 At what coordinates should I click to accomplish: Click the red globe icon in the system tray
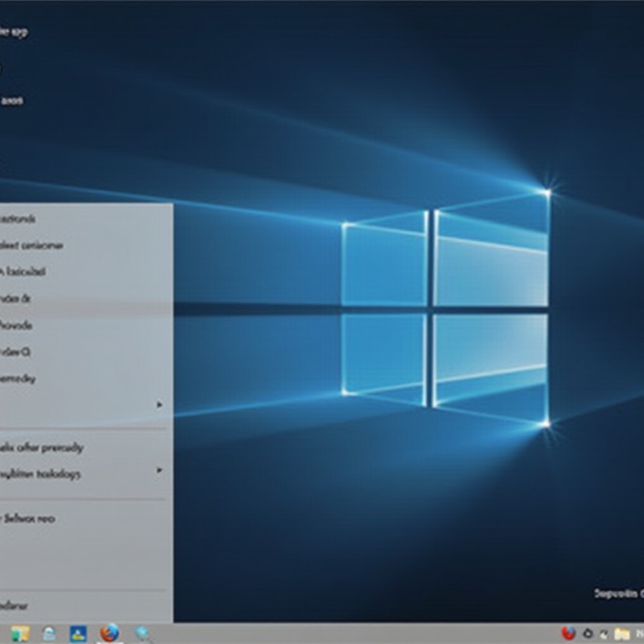click(x=569, y=633)
